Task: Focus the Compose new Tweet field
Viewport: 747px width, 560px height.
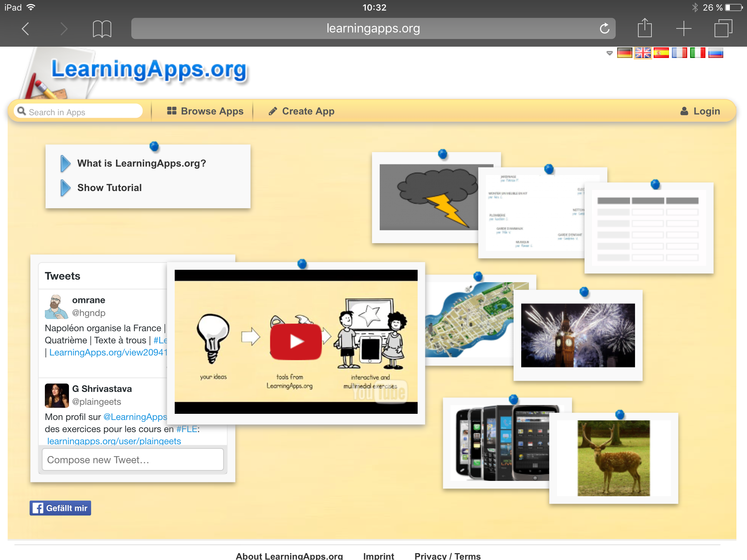Action: click(x=133, y=460)
